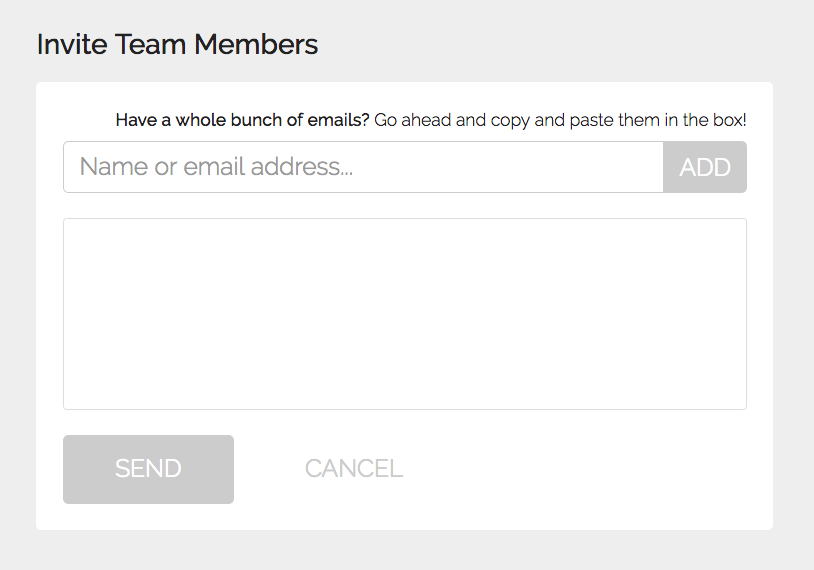Image resolution: width=814 pixels, height=570 pixels.
Task: Hit the gray ADD button next to the input
Action: coord(705,167)
